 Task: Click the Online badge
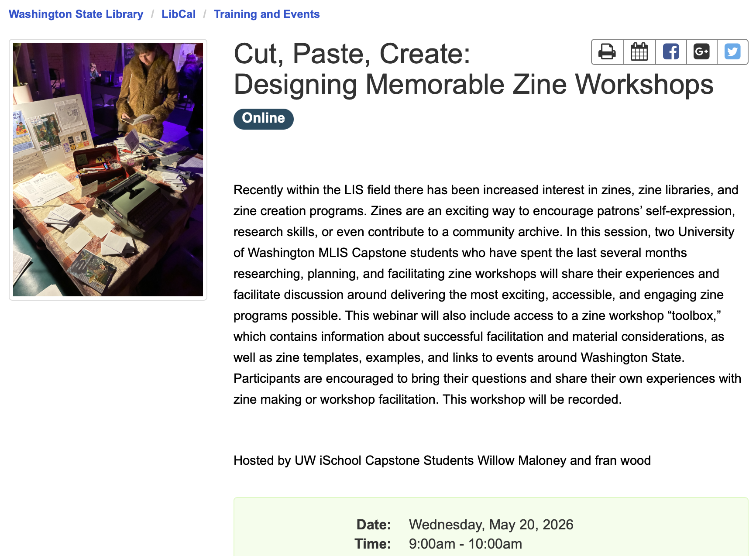[264, 119]
